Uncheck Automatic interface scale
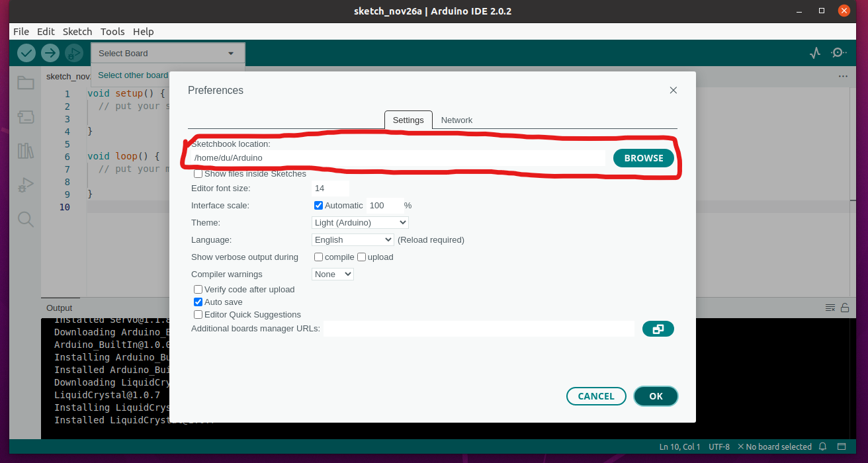Viewport: 868px width, 463px height. coord(318,206)
